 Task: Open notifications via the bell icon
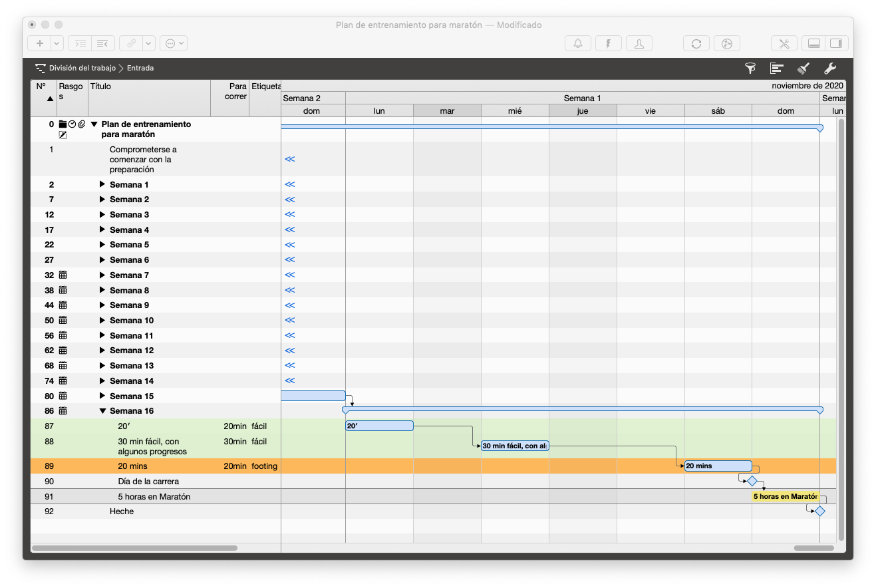point(577,43)
